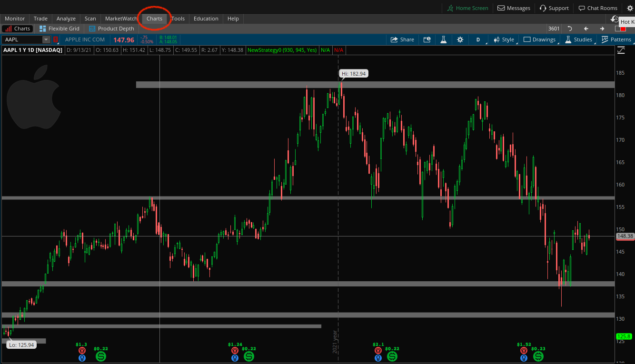The width and height of the screenshot is (635, 364).
Task: Click the undo arrow icon near the top right
Action: tap(570, 29)
